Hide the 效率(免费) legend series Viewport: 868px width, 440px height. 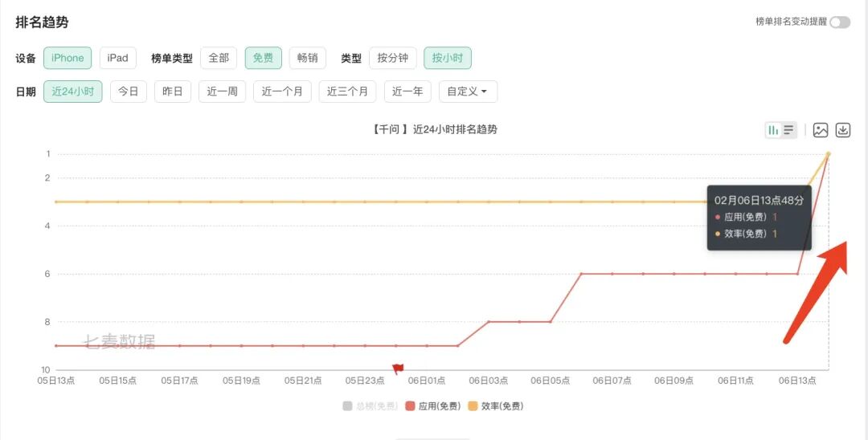pos(495,406)
